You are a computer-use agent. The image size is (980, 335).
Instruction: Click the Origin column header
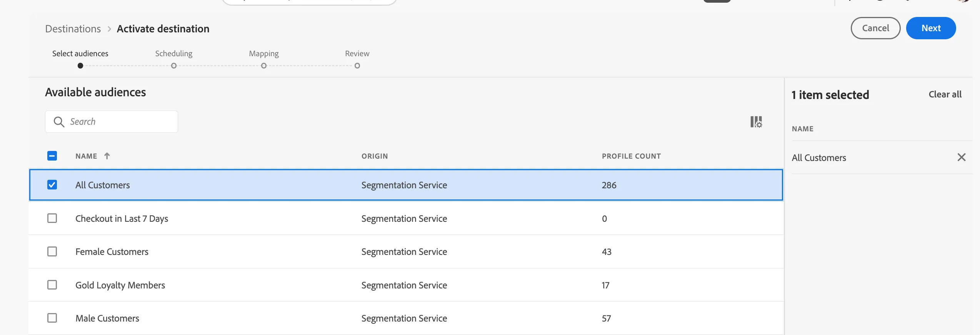(375, 156)
